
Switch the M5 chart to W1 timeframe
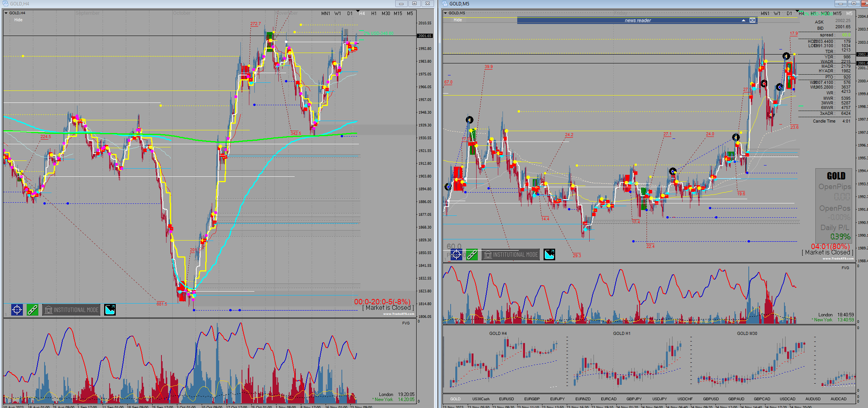coord(777,14)
